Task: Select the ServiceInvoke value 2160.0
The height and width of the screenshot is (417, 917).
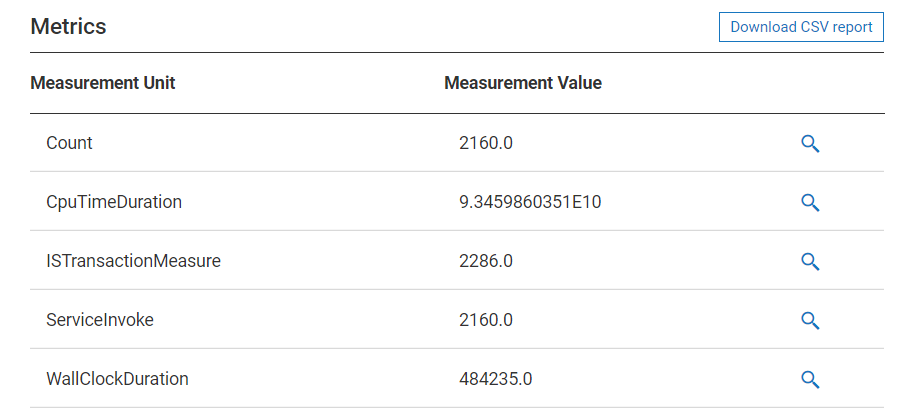Action: coord(486,320)
